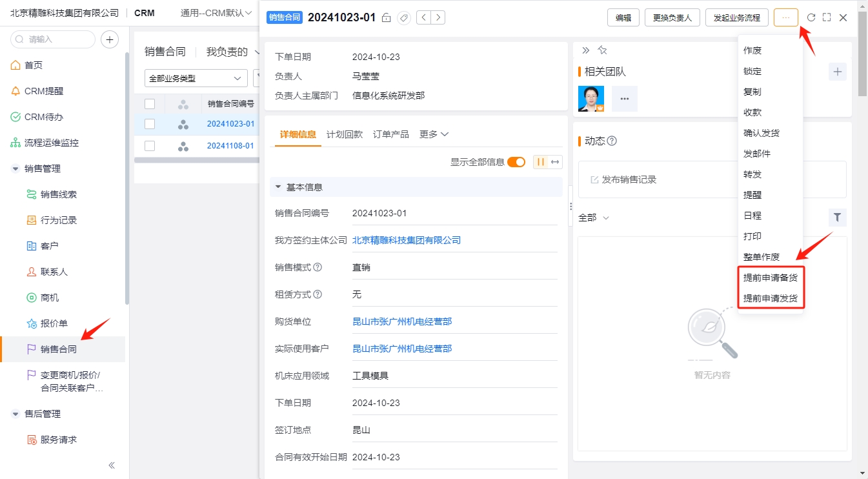The height and width of the screenshot is (479, 868).
Task: Open 全部 filter dropdown in 动态
Action: pyautogui.click(x=594, y=218)
